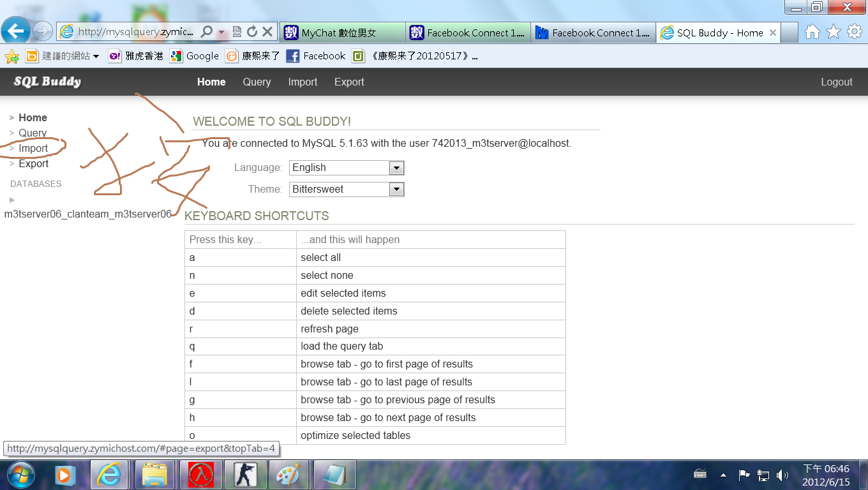Open the 康熙来了 bookmark
The width and height of the screenshot is (868, 490).
253,56
